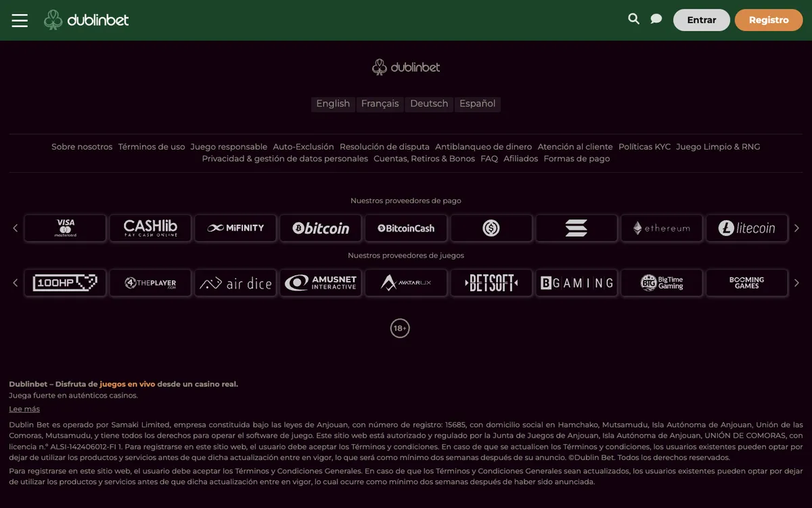The width and height of the screenshot is (812, 508).
Task: Open Sobre nosotros link
Action: click(82, 147)
